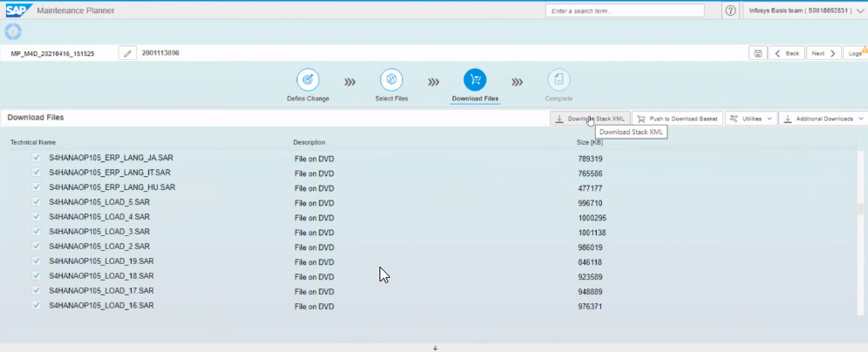The width and height of the screenshot is (868, 352).
Task: Uncheck S4HANAOP105_ERP_LANG_HU.SAR checkbox
Action: (x=37, y=187)
